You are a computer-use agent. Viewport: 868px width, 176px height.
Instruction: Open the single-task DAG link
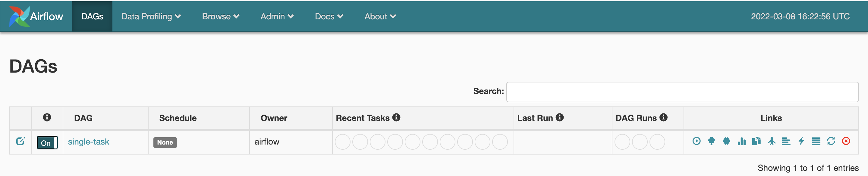[88, 142]
